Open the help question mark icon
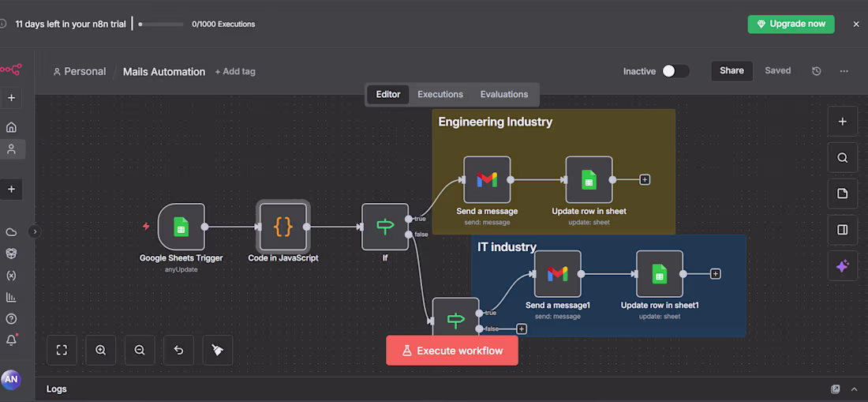 [11, 319]
